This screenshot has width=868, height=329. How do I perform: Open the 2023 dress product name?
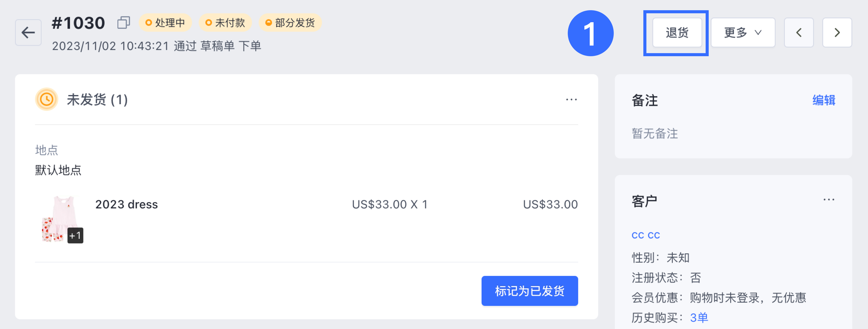tap(126, 204)
